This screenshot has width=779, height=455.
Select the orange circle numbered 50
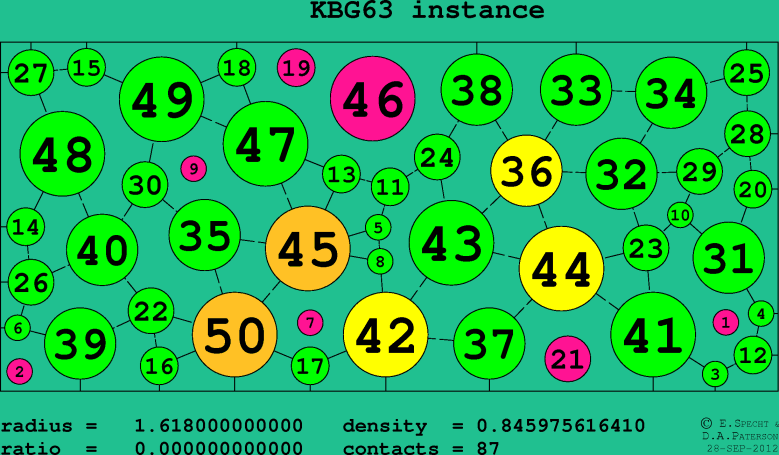pyautogui.click(x=234, y=335)
